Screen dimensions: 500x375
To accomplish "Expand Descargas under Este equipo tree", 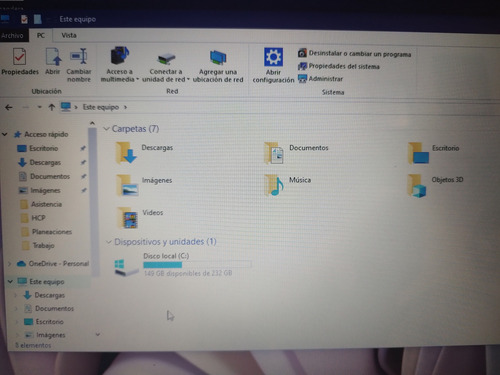I will [15, 295].
